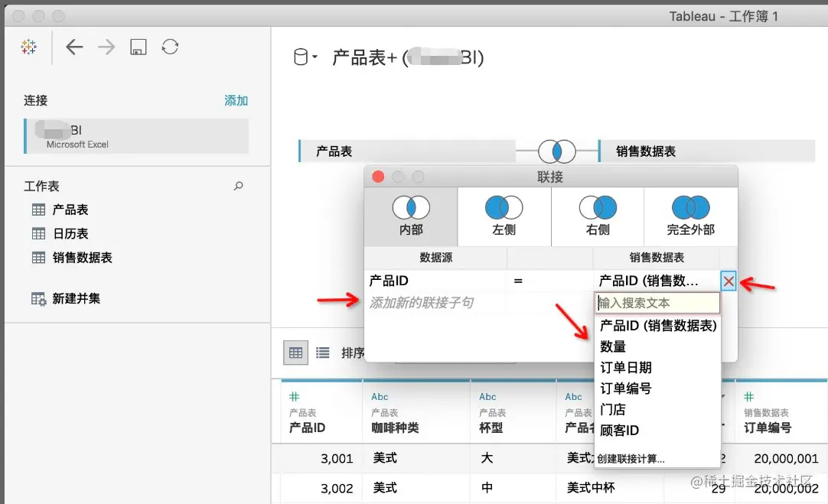The width and height of the screenshot is (828, 504).
Task: Click cell value 3,002
Action: pos(337,488)
